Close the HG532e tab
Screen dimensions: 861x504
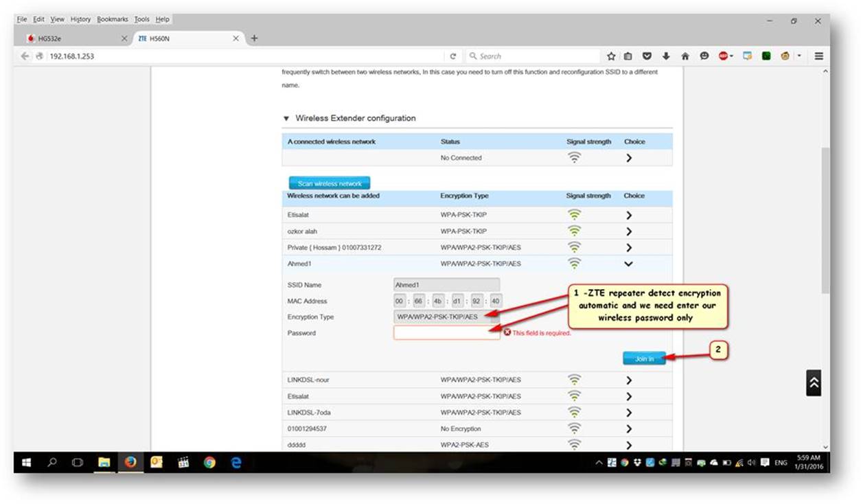(124, 38)
